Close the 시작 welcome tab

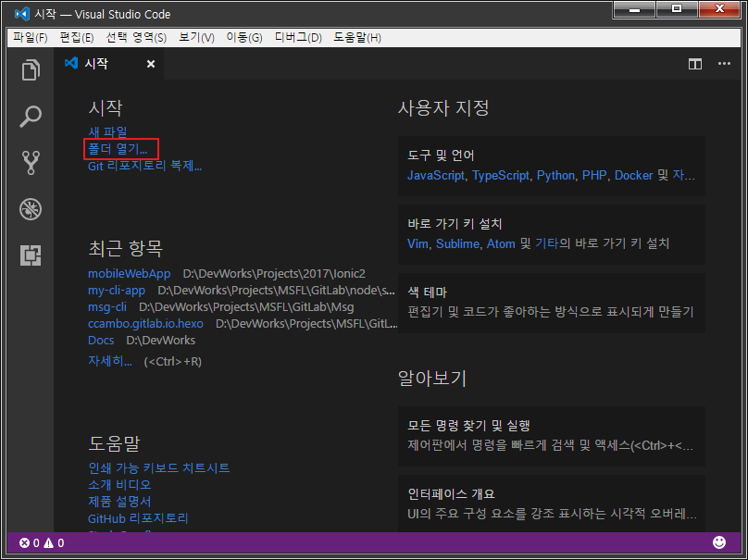pos(151,64)
